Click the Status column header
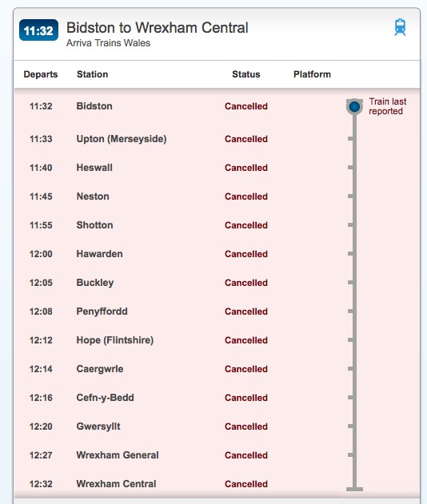427x504 pixels. (x=245, y=74)
